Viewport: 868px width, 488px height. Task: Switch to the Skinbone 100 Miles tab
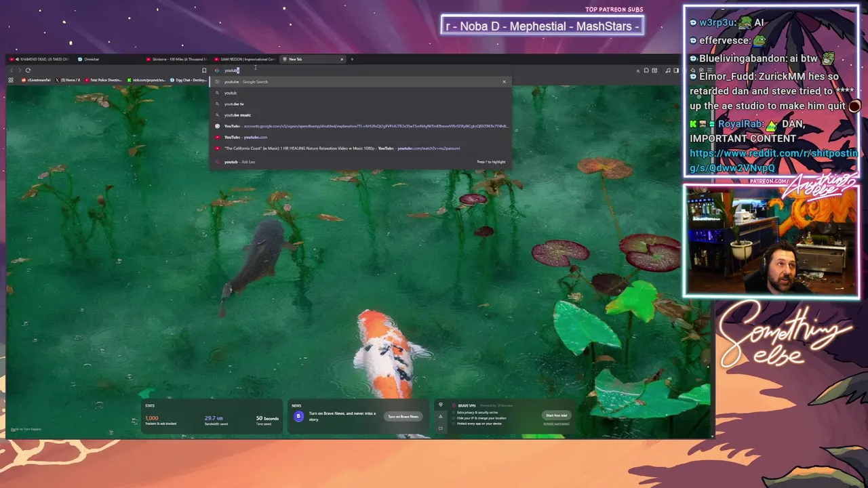click(176, 59)
